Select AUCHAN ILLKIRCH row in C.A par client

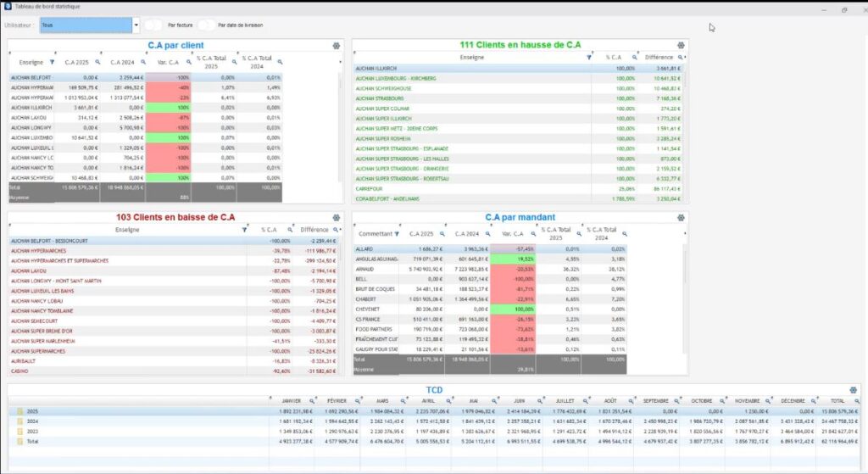coord(146,108)
